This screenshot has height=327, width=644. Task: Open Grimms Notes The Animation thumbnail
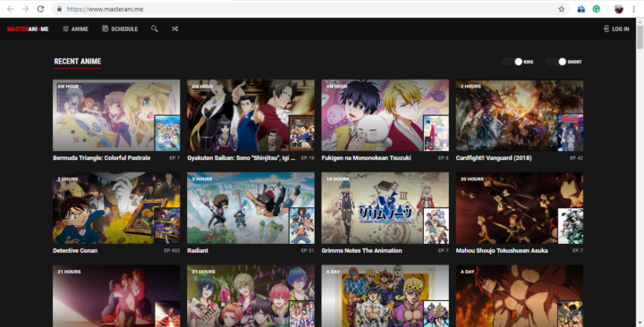tap(385, 208)
